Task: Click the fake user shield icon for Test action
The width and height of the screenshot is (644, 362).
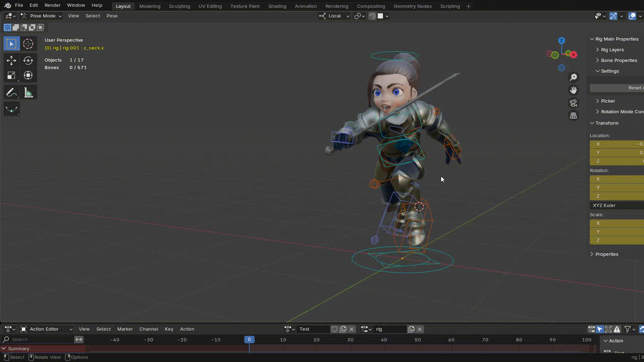Action: (334, 329)
